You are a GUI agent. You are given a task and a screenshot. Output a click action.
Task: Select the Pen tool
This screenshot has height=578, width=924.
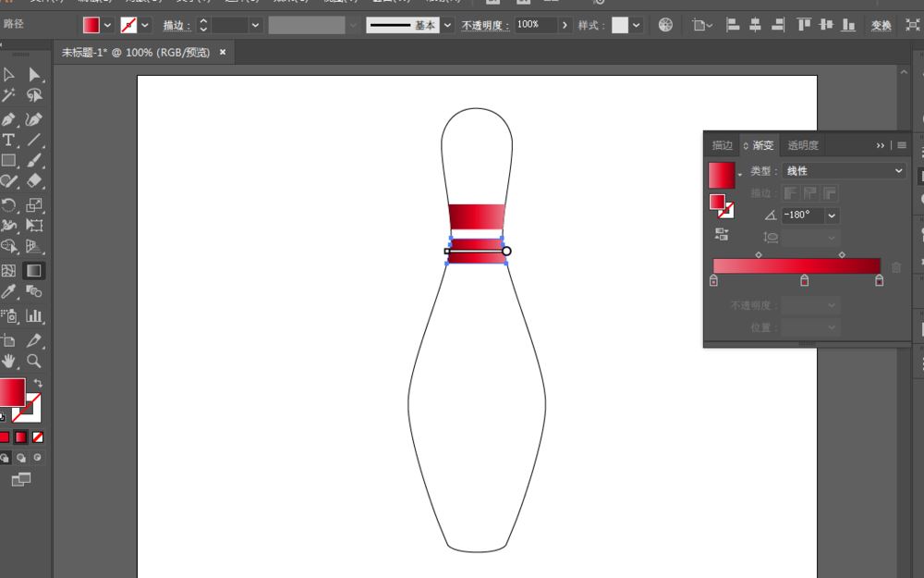[9, 118]
